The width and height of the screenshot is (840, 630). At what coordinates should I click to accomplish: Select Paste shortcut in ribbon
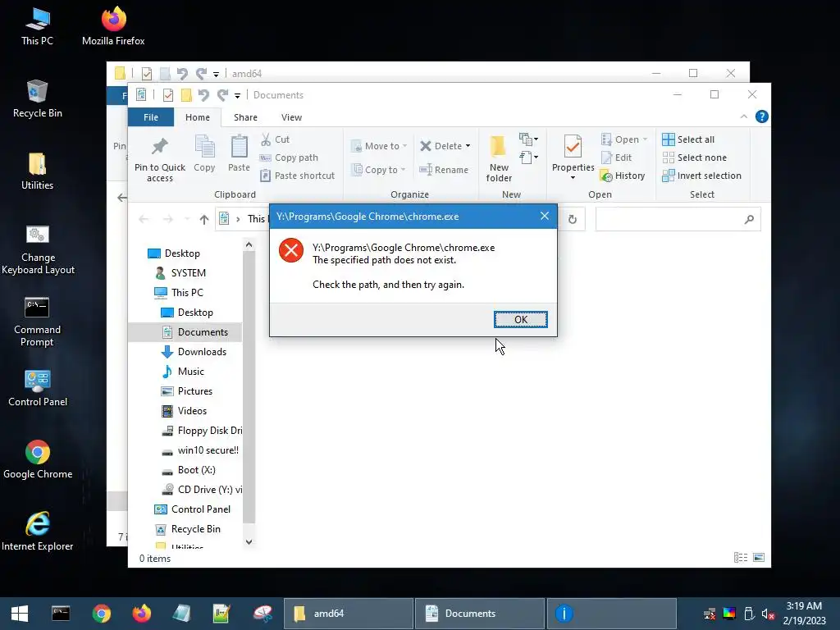click(x=297, y=176)
